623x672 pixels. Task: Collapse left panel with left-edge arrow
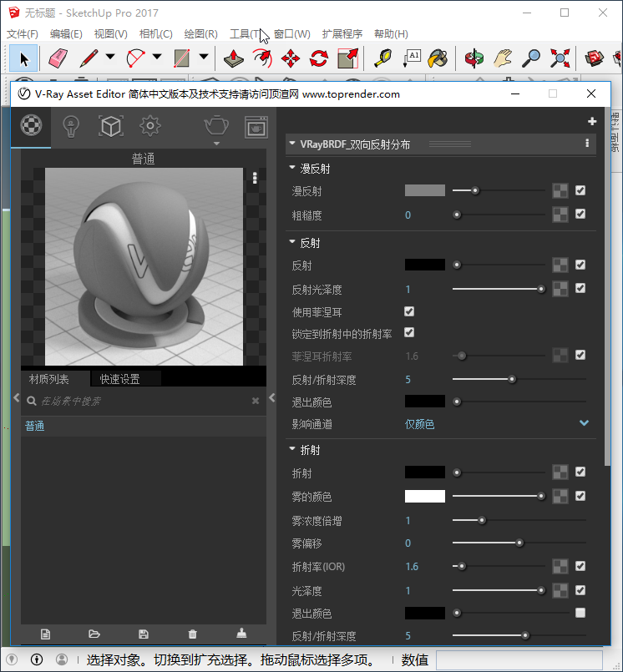point(17,397)
